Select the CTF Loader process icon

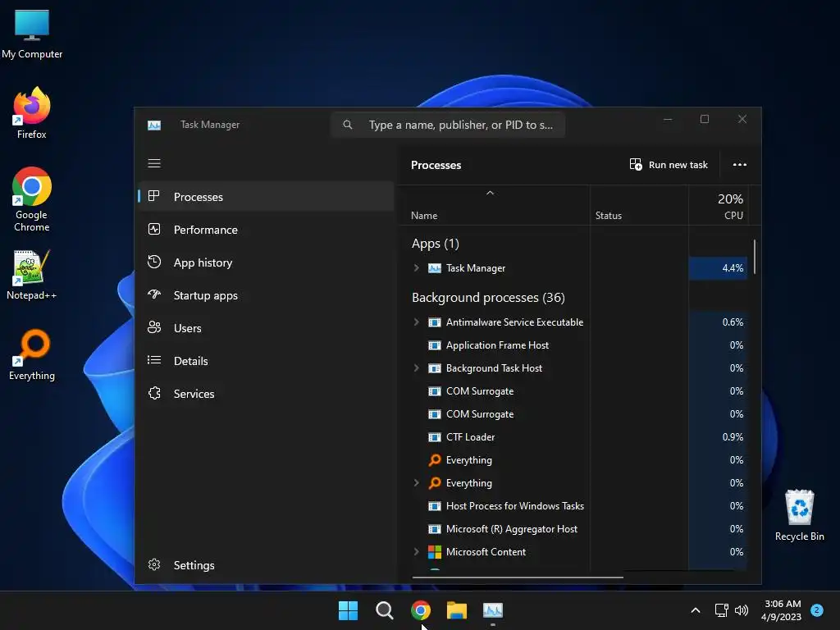[x=435, y=437]
